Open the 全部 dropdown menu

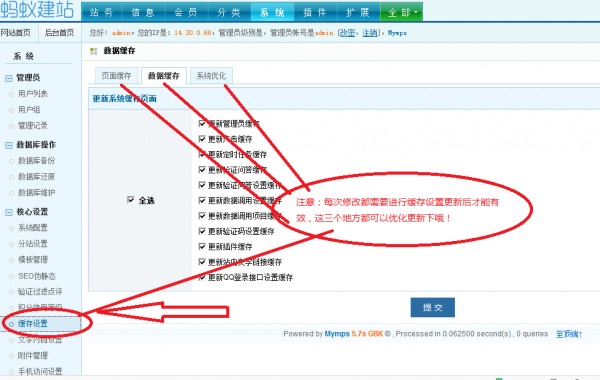tap(401, 12)
